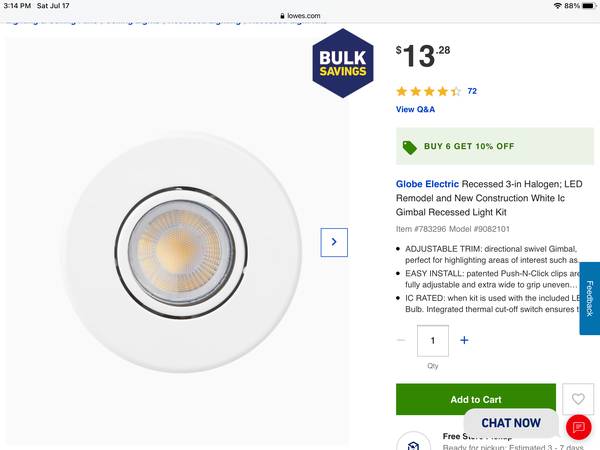Decrease quantity with the minus icon

point(402,340)
